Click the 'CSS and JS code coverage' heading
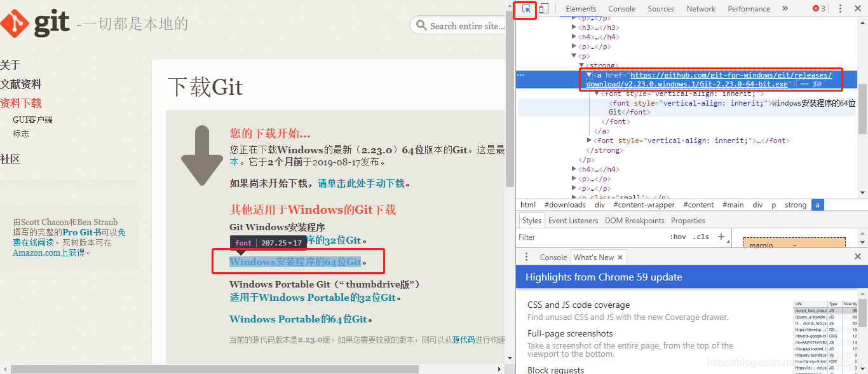Viewport: 868px width, 374px height. (578, 305)
